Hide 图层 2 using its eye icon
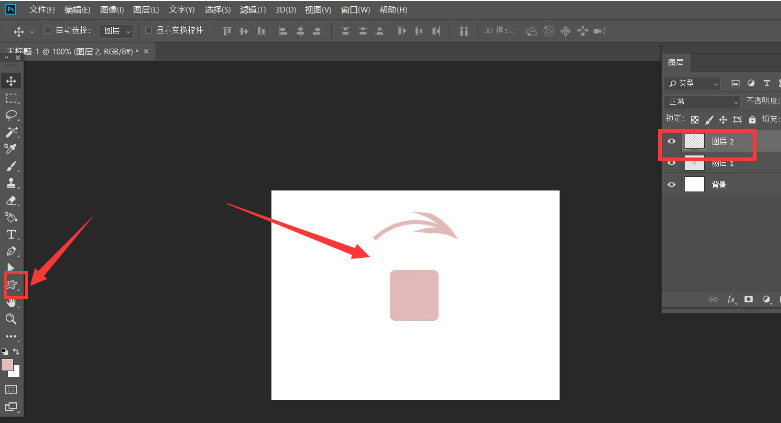This screenshot has width=781, height=423. (x=671, y=141)
